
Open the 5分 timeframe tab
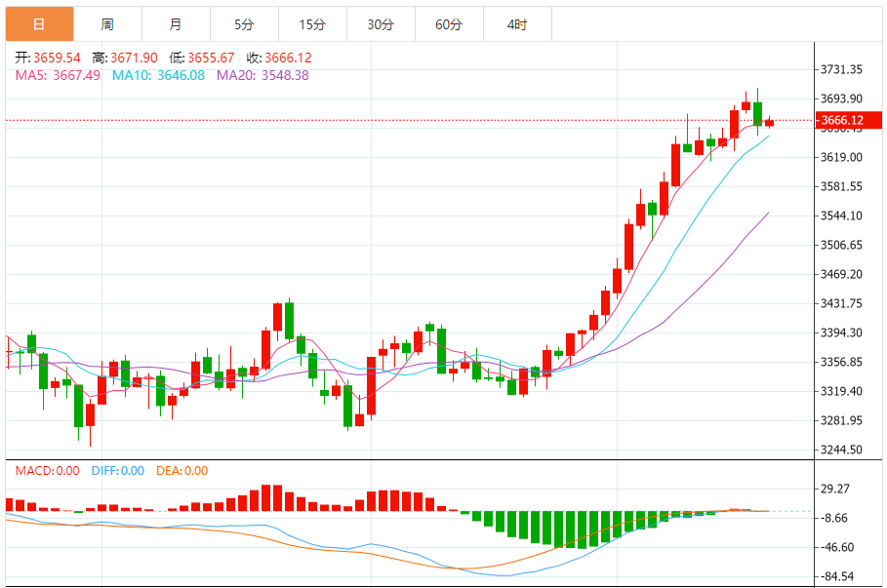point(244,24)
